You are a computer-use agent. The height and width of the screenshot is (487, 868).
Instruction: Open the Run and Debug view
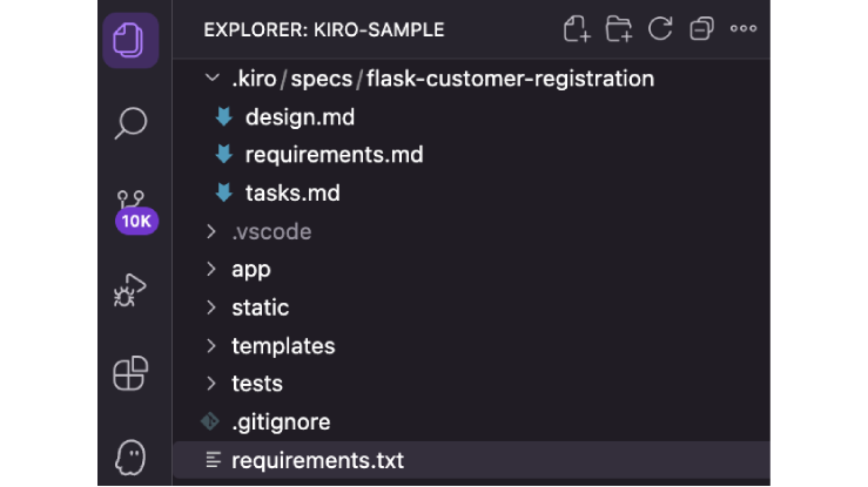click(130, 290)
